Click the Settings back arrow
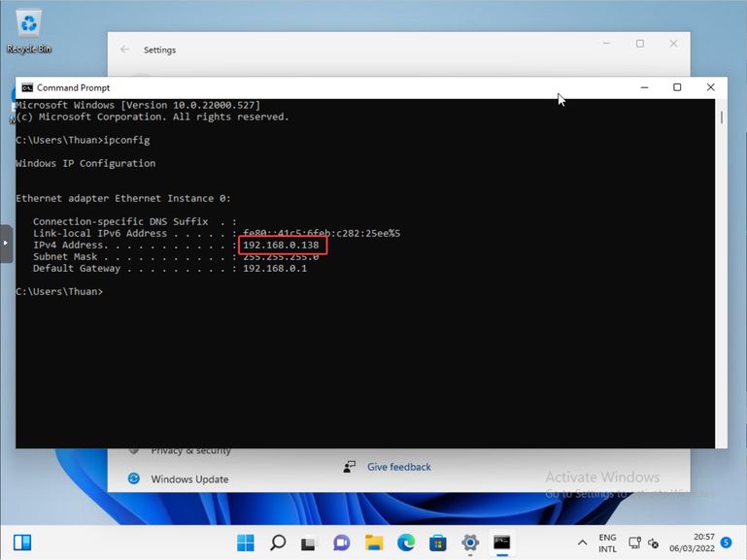Viewport: 747px width, 560px height. [124, 49]
